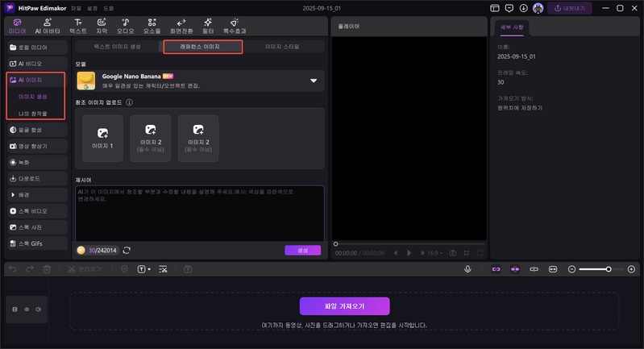Open the AI 아바타 tool tab
The width and height of the screenshot is (644, 349).
click(x=48, y=25)
